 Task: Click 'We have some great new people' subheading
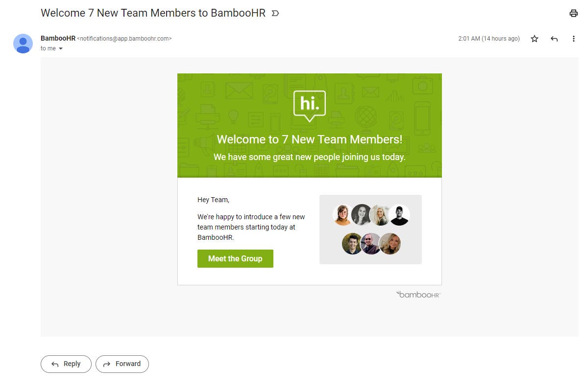coord(309,157)
